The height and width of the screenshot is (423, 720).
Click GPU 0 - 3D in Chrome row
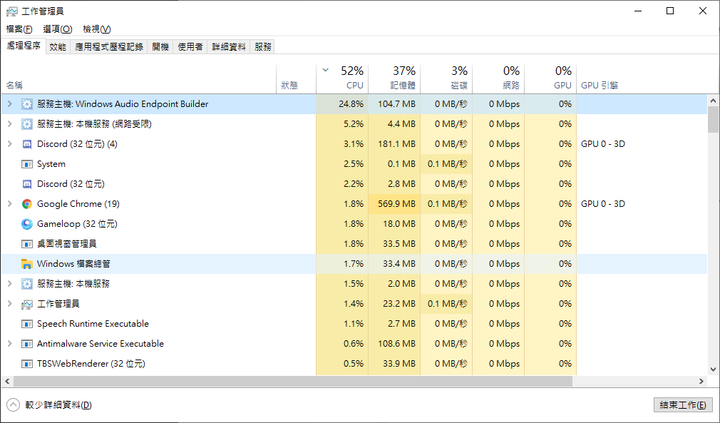[603, 204]
